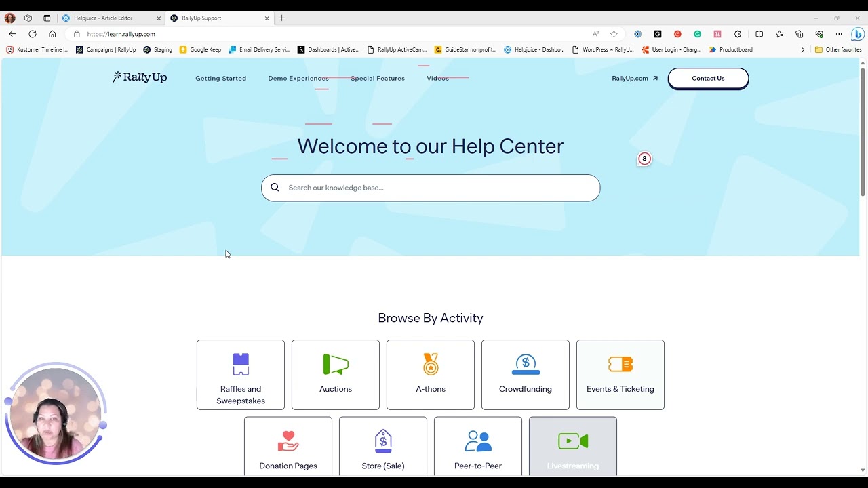Open GuideStar nonprofit bookmark
Screen dimensions: 868x488
point(466,49)
